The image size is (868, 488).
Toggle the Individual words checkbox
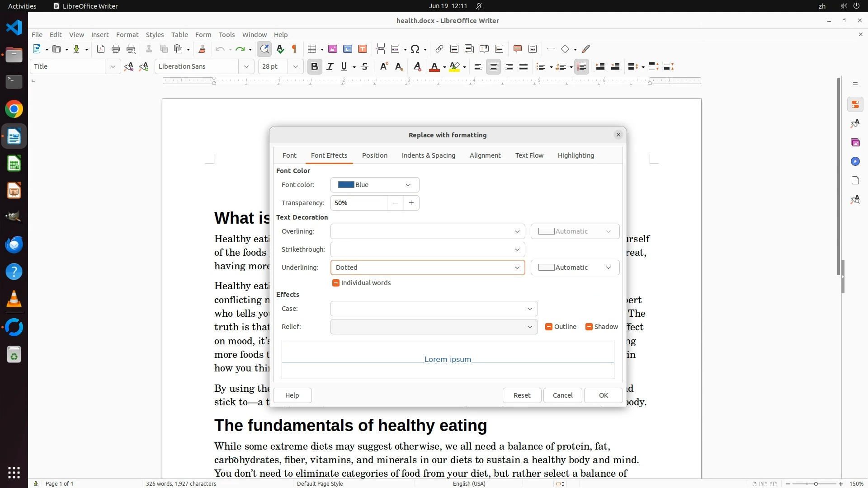coord(336,283)
